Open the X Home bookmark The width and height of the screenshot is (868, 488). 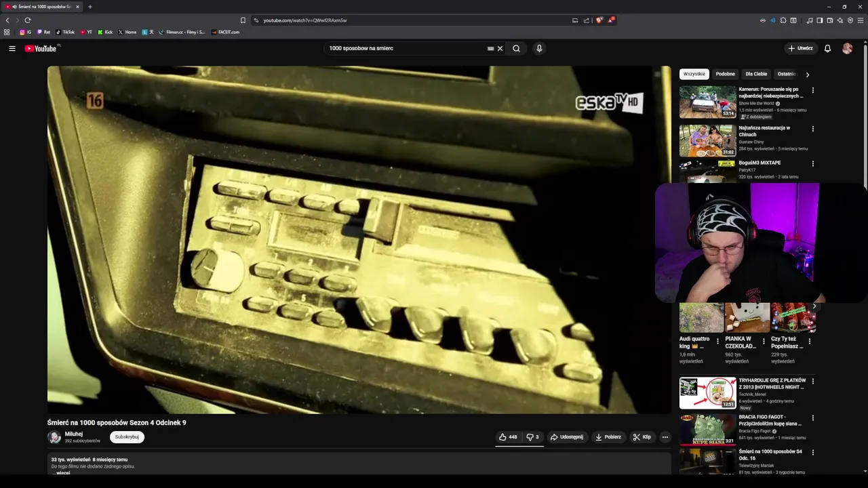tap(127, 32)
